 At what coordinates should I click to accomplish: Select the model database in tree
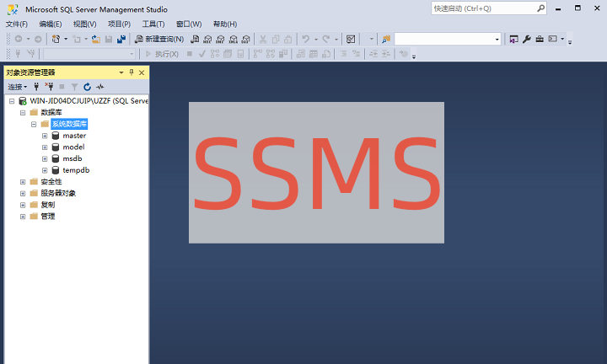(x=73, y=147)
